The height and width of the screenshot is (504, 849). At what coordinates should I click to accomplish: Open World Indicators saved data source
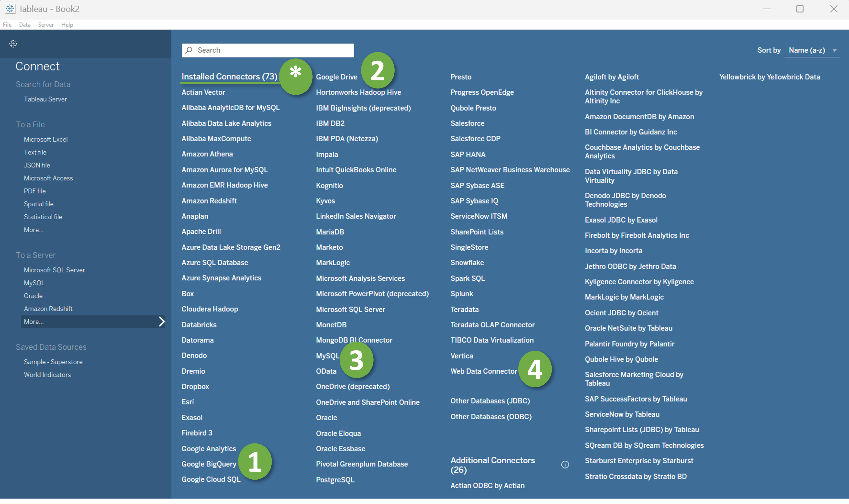[47, 375]
